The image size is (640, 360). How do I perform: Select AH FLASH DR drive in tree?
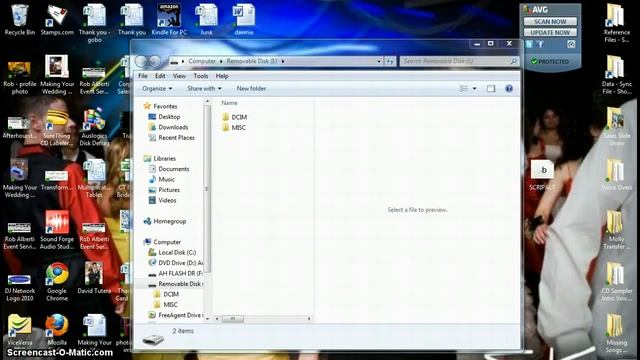(x=176, y=273)
